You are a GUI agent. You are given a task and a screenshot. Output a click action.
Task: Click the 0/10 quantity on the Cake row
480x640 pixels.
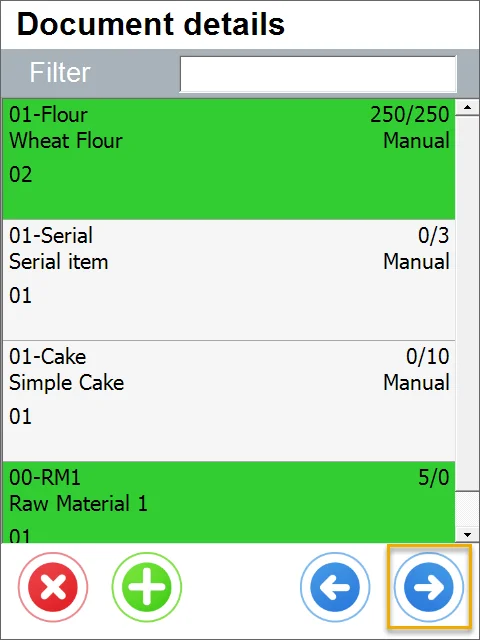428,357
